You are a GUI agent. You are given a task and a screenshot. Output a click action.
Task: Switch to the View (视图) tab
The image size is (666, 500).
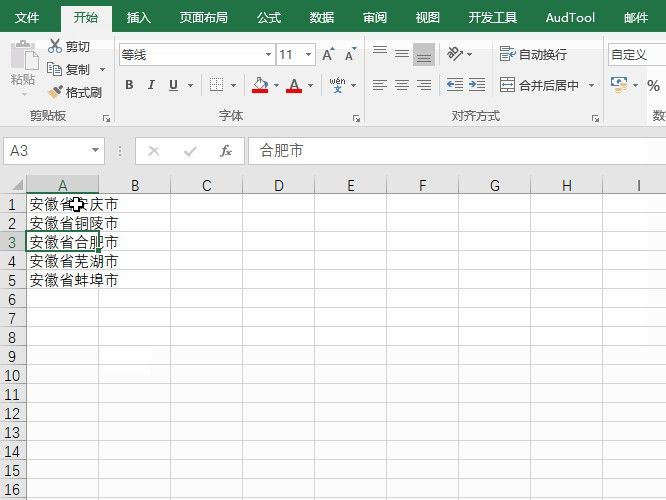(x=427, y=17)
